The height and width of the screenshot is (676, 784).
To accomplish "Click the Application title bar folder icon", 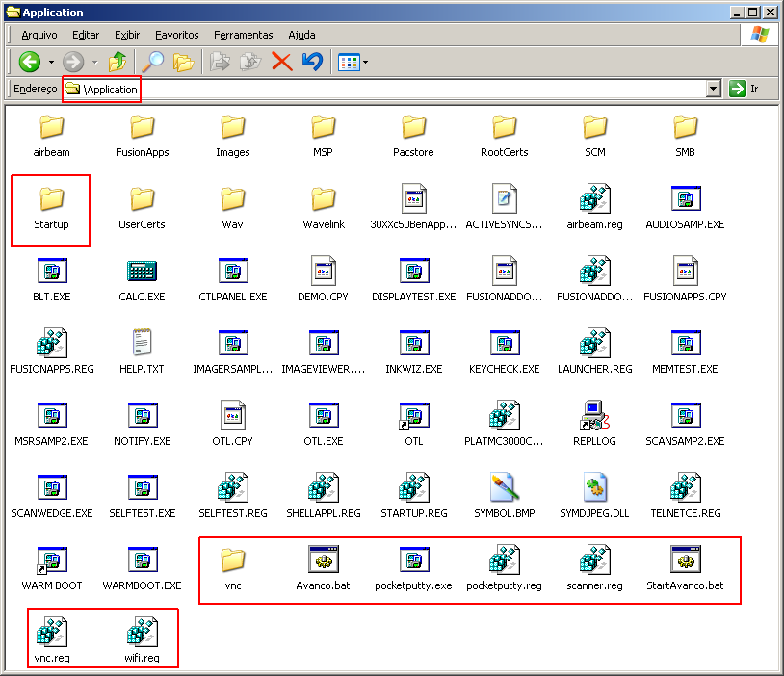I will click(x=13, y=12).
